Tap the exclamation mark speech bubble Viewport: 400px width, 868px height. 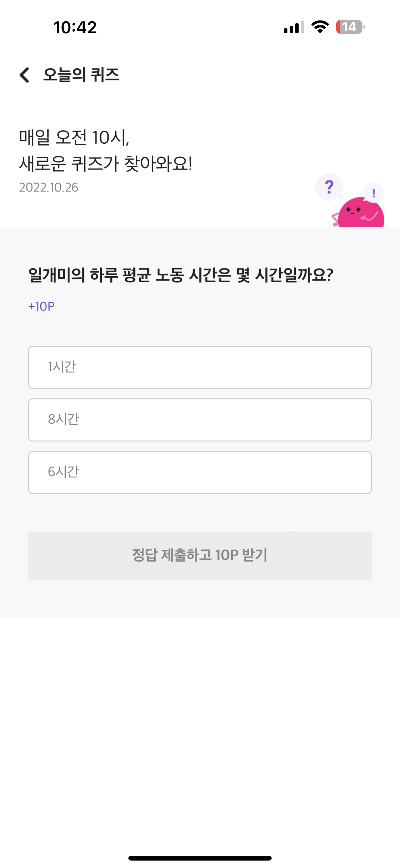tap(373, 193)
